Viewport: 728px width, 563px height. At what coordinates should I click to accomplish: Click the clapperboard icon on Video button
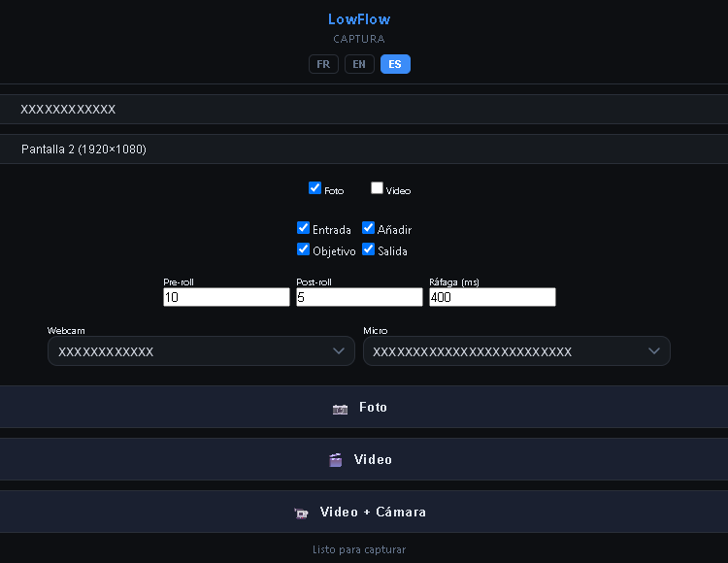(x=335, y=460)
